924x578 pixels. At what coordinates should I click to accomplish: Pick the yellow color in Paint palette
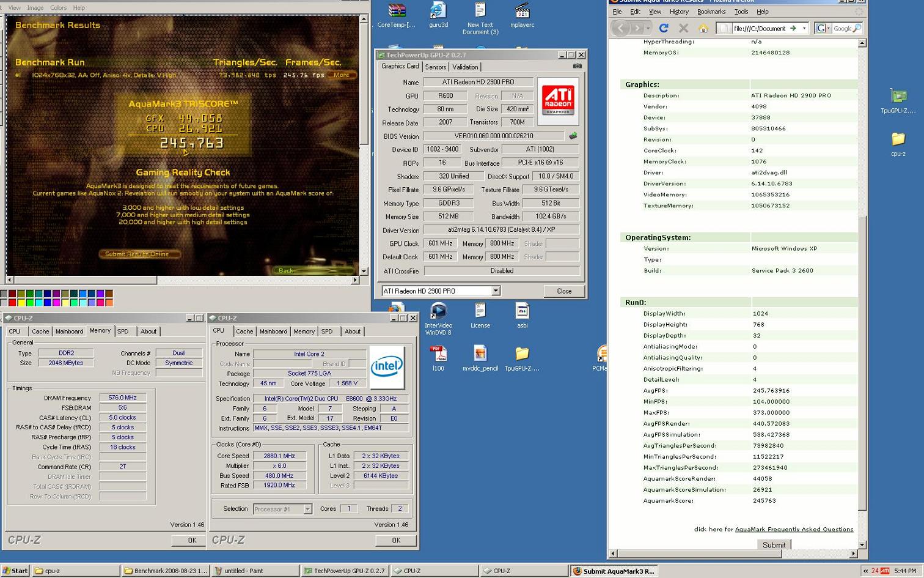(x=21, y=302)
